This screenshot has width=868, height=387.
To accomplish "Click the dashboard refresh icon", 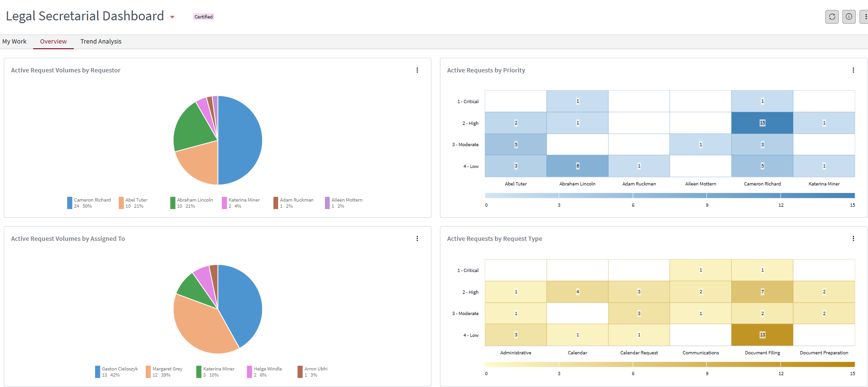I will click(x=832, y=17).
